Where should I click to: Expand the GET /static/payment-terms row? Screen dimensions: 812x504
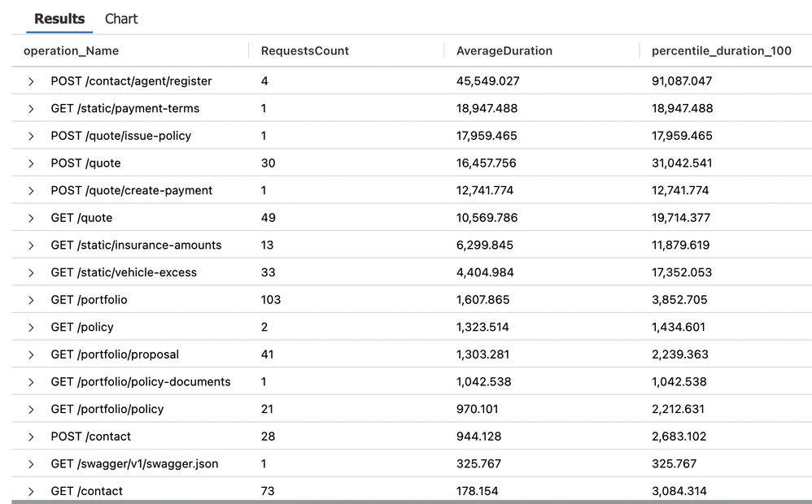31,108
